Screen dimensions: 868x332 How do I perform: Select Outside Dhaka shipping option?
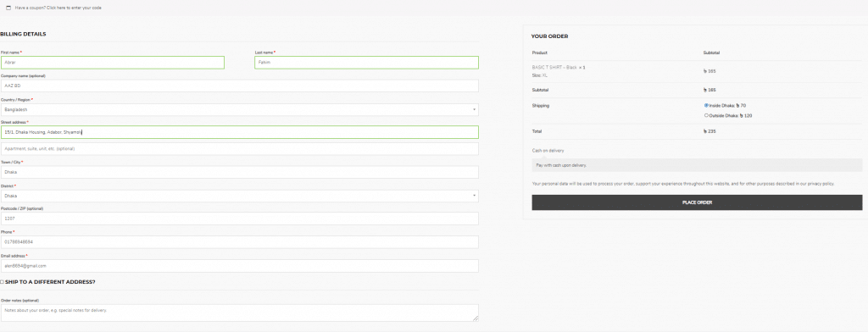tap(706, 116)
